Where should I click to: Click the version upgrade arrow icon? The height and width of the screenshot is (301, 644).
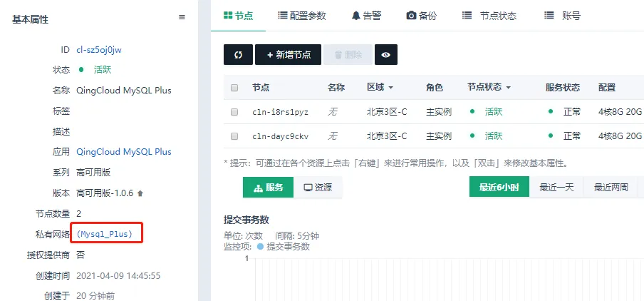point(140,193)
